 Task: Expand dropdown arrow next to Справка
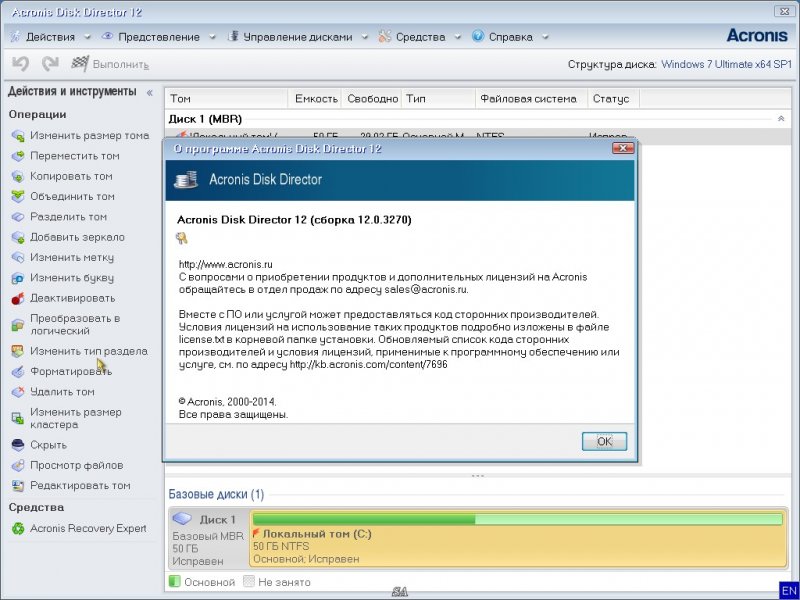coord(545,37)
